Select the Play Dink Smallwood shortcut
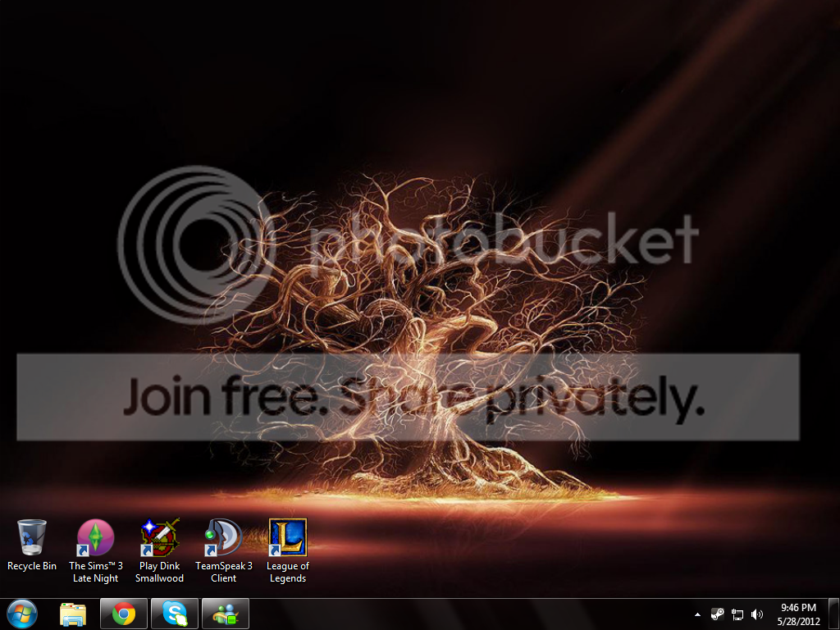Viewport: 840px width, 630px height. [160, 550]
